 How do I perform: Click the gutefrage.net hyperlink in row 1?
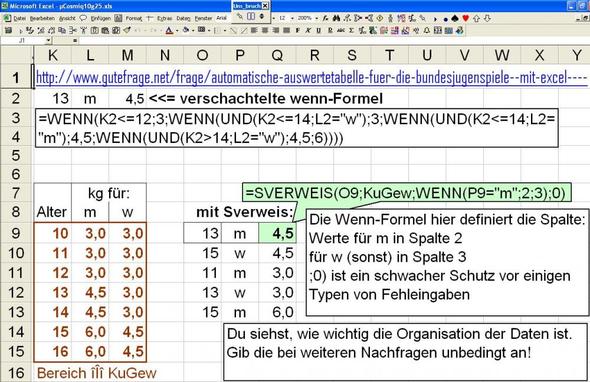tap(312, 78)
